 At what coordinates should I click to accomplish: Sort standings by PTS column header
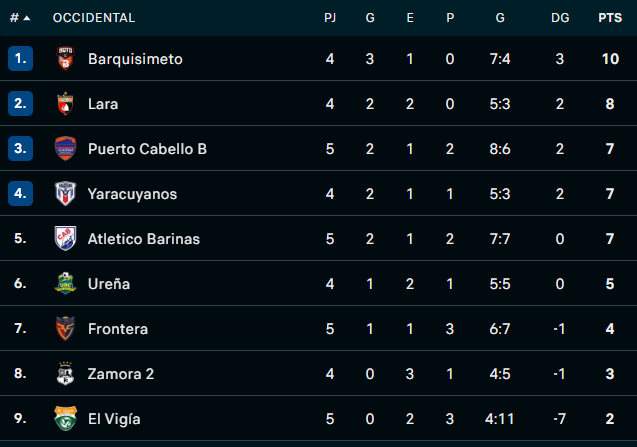click(610, 18)
